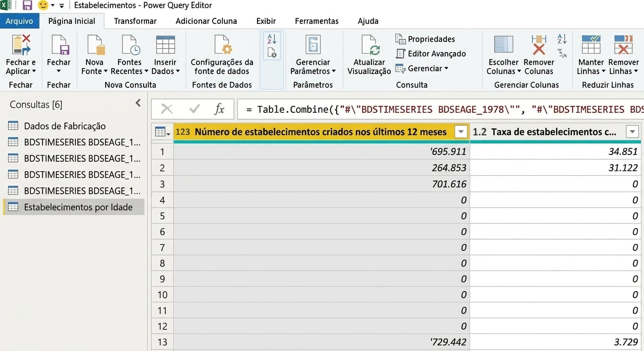Image resolution: width=644 pixels, height=351 pixels.
Task: Click the Table.Combine formula input field
Action: coord(440,109)
